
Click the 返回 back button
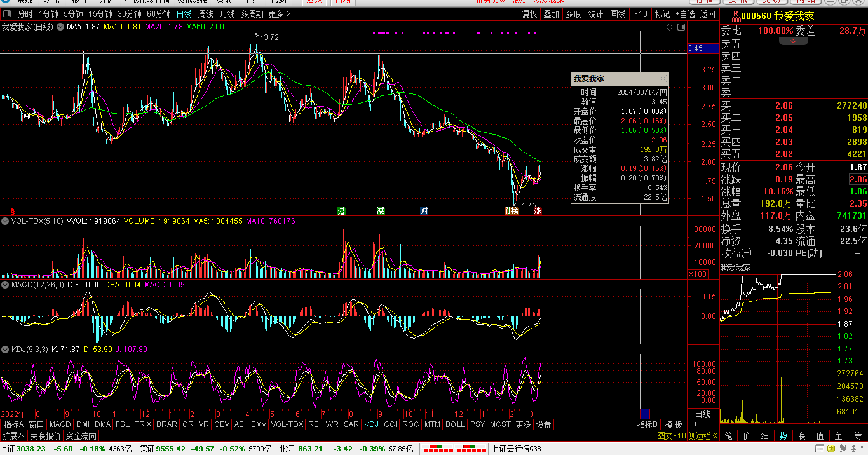(707, 14)
